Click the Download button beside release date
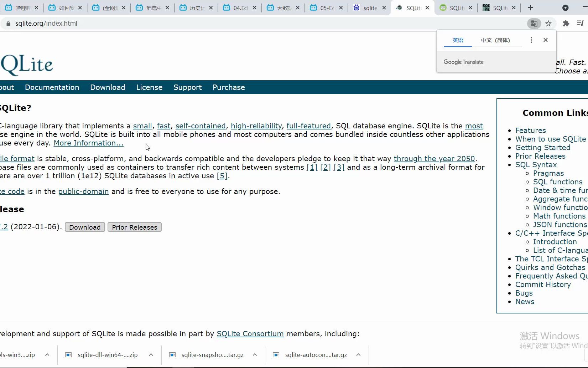Viewport: 588px width, 368px height. coord(85,227)
